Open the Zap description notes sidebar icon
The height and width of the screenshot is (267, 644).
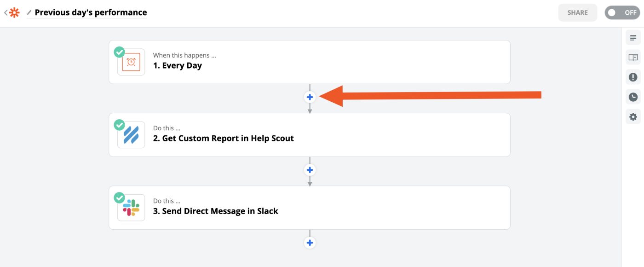(x=633, y=38)
